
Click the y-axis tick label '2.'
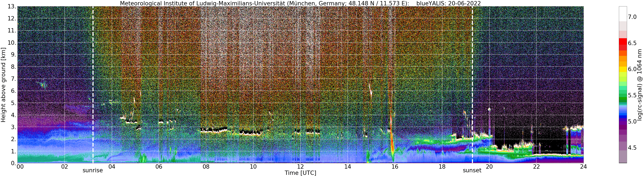pos(13,139)
